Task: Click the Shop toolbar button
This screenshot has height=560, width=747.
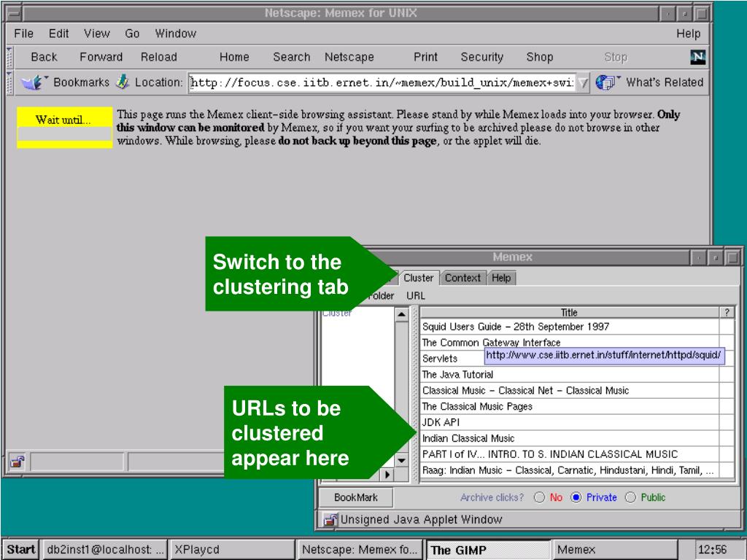Action: pos(539,57)
